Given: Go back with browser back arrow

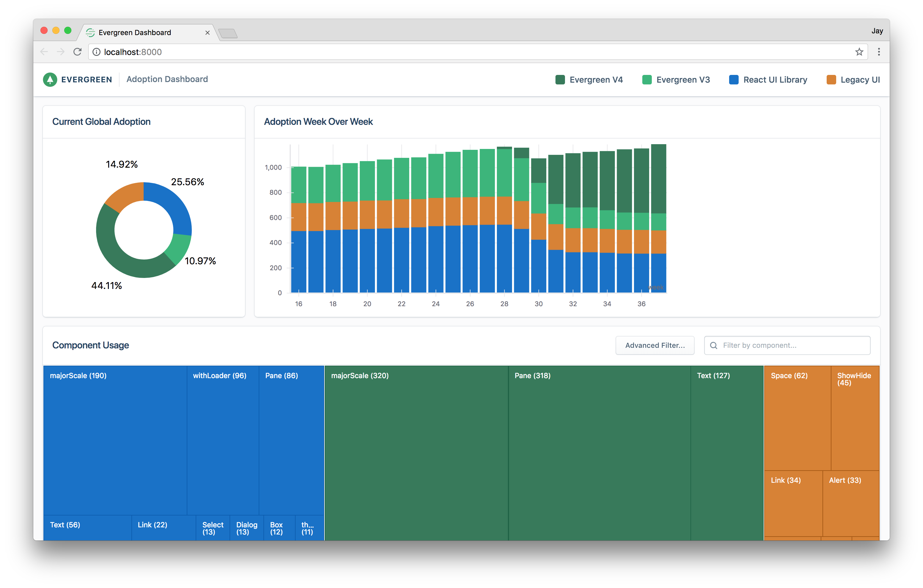Looking at the screenshot, I should (44, 52).
